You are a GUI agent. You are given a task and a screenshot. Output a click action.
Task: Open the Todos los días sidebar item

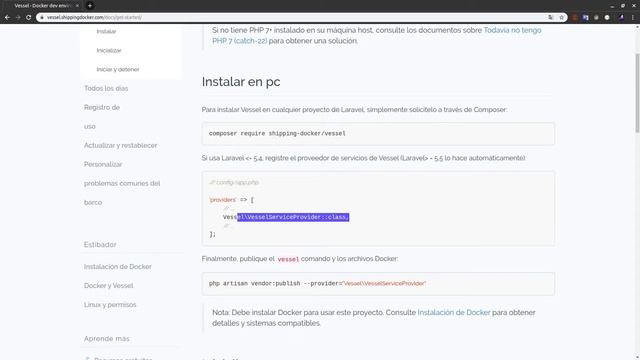[106, 88]
